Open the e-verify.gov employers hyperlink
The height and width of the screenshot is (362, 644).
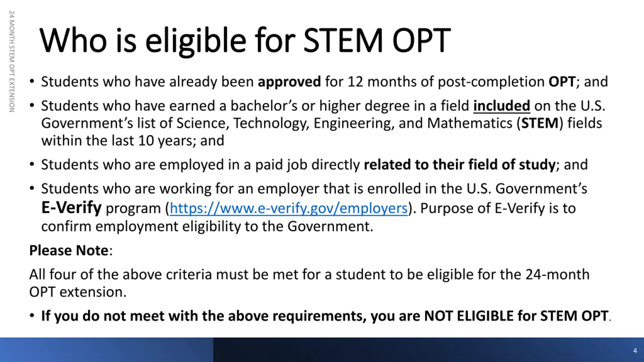coord(289,208)
